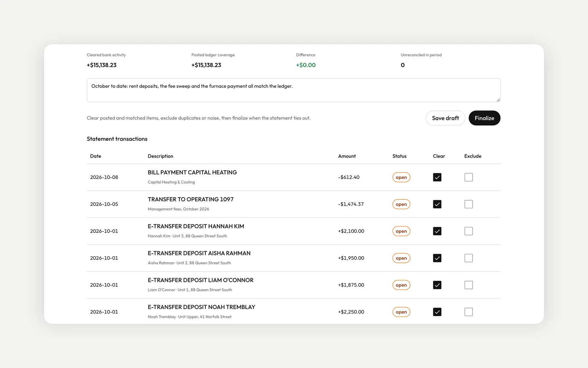Uncheck Clear for Transfer to Operating 1097

[x=437, y=204]
